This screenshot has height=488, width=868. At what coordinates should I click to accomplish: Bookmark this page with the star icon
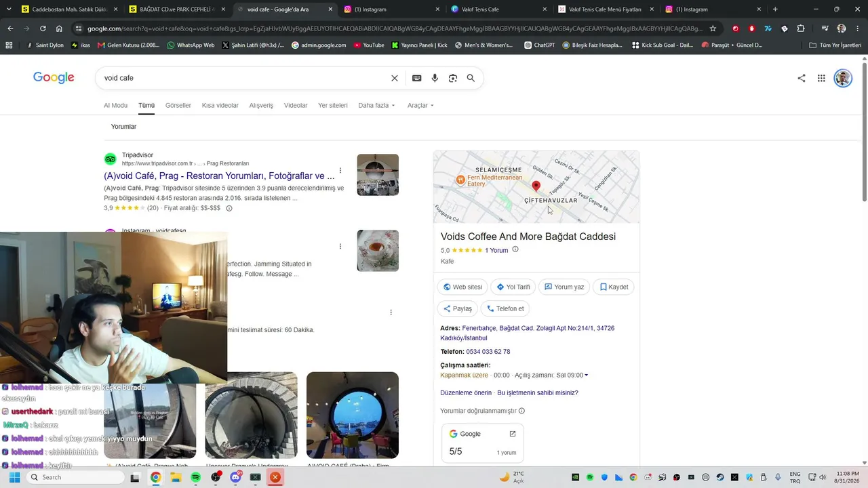coord(713,28)
